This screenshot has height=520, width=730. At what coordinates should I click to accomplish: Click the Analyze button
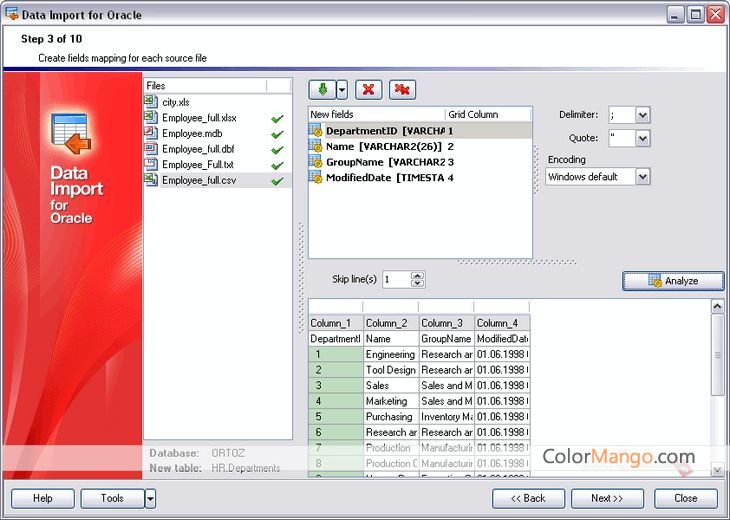click(673, 281)
